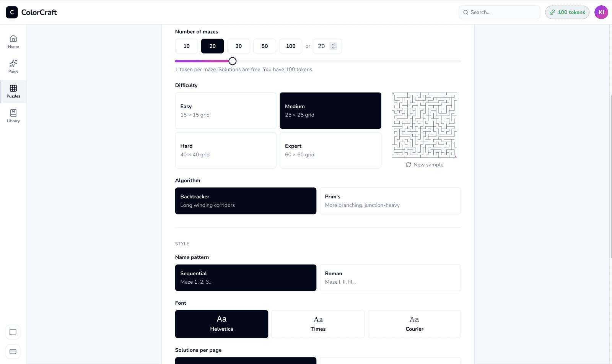
Task: Set number of mazes to 10
Action: pyautogui.click(x=186, y=46)
